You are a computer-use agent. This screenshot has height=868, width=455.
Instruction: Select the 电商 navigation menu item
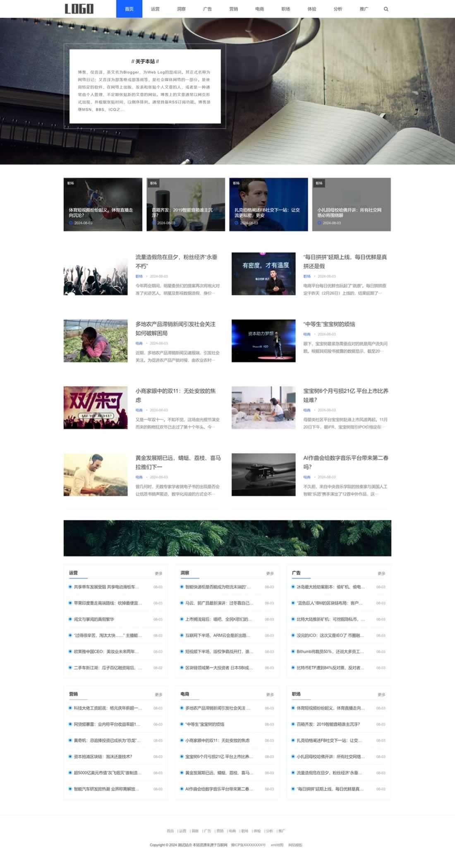pos(259,9)
